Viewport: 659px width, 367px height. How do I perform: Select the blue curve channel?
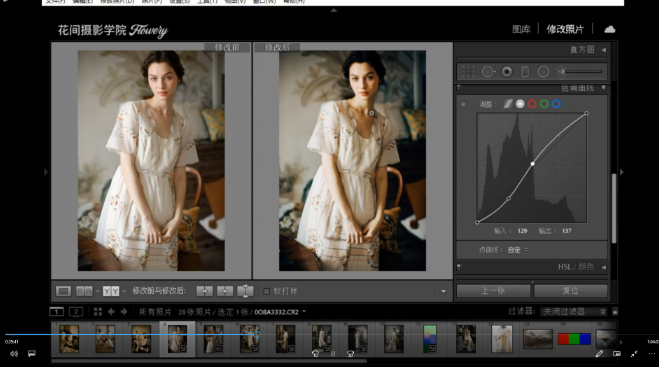point(556,104)
